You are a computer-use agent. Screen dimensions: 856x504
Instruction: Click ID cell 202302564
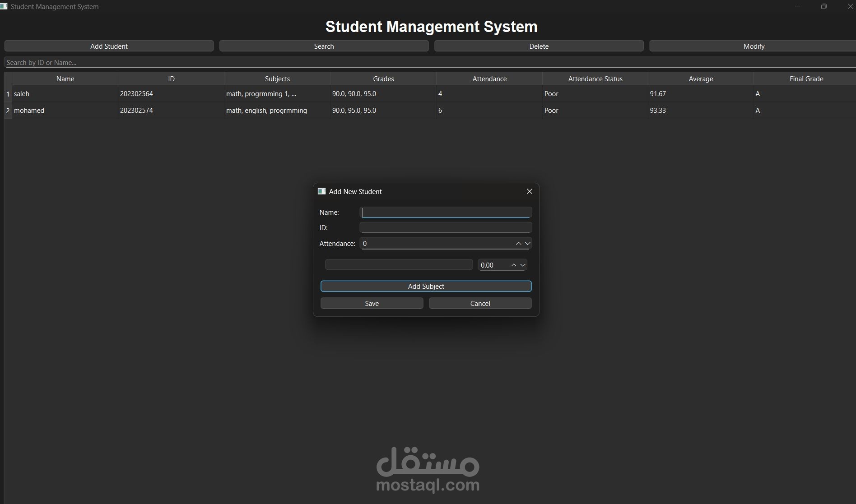pos(171,94)
